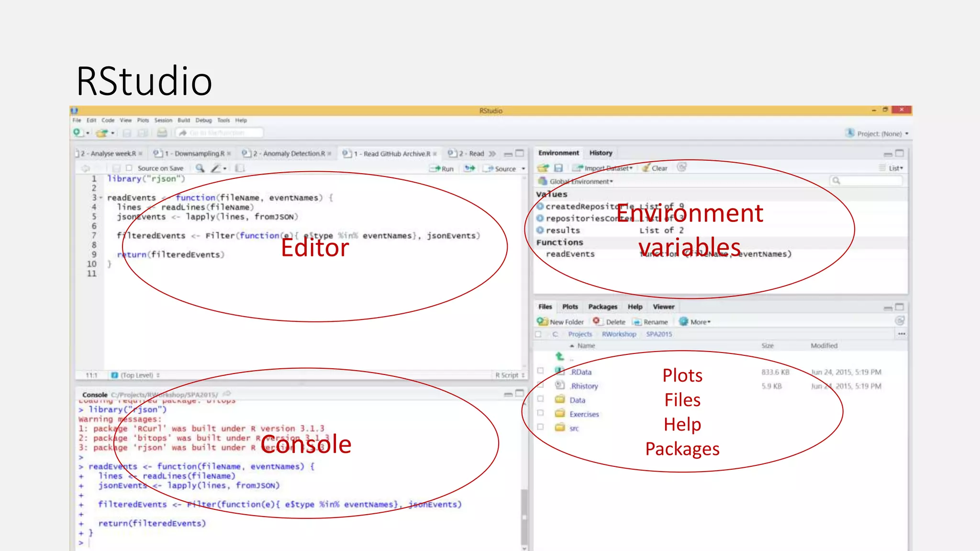Navigate to Projects in the path breadcrumb
Screen dimensions: 980x551
580,334
